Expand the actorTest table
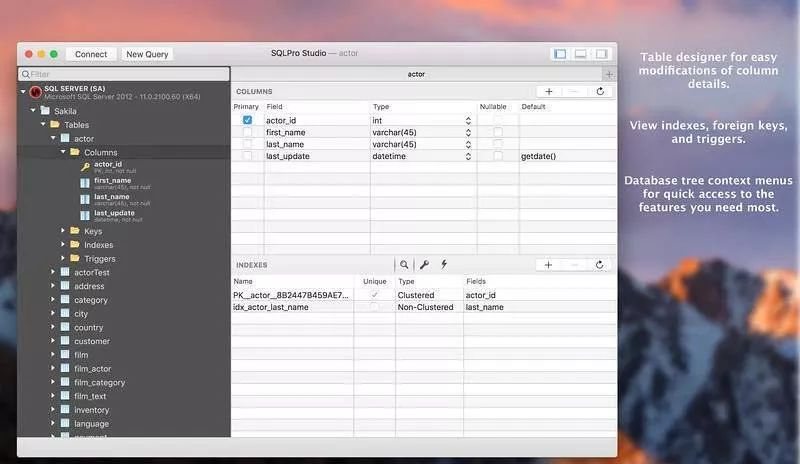The width and height of the screenshot is (800, 464). 53,272
